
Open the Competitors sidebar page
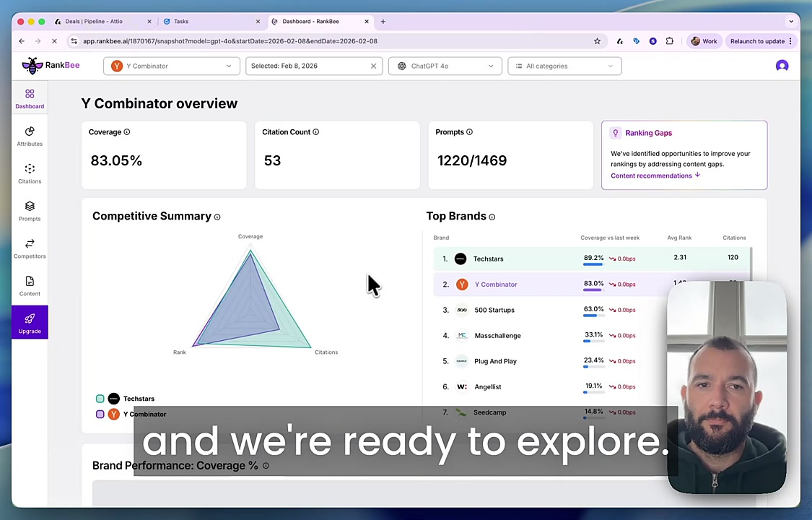(30, 248)
